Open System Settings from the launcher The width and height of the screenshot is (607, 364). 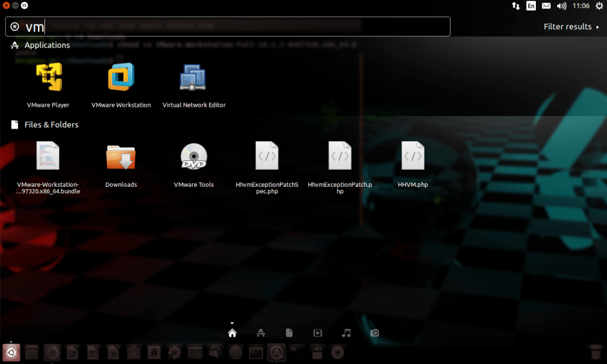click(x=174, y=353)
